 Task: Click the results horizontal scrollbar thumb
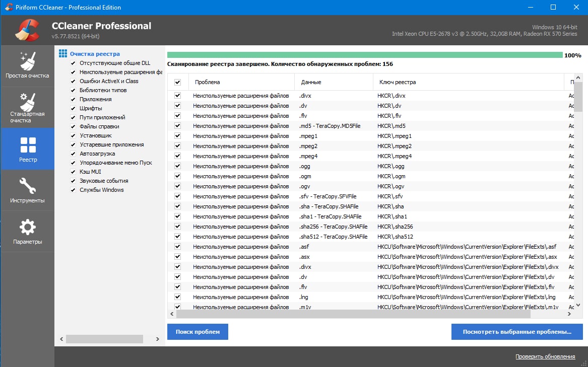(353, 314)
